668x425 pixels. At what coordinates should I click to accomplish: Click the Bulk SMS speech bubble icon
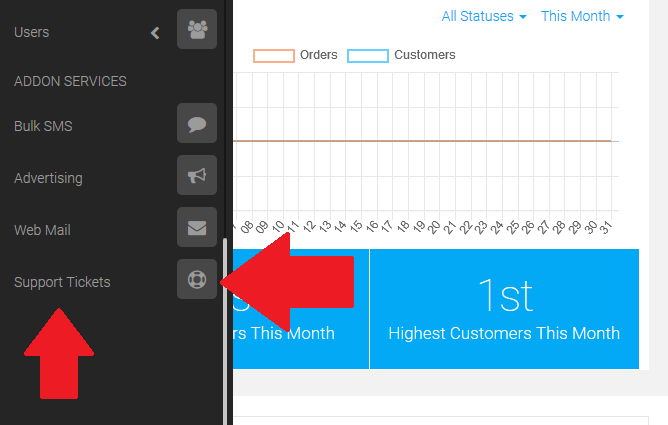click(197, 124)
